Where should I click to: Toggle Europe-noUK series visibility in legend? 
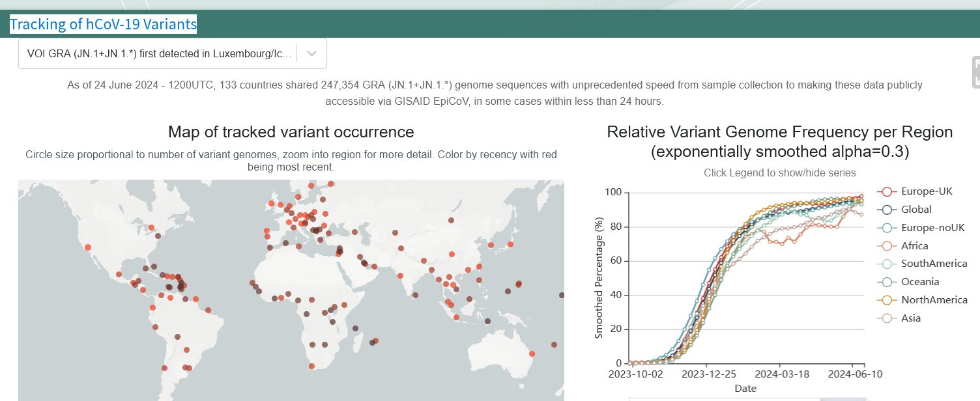[932, 228]
